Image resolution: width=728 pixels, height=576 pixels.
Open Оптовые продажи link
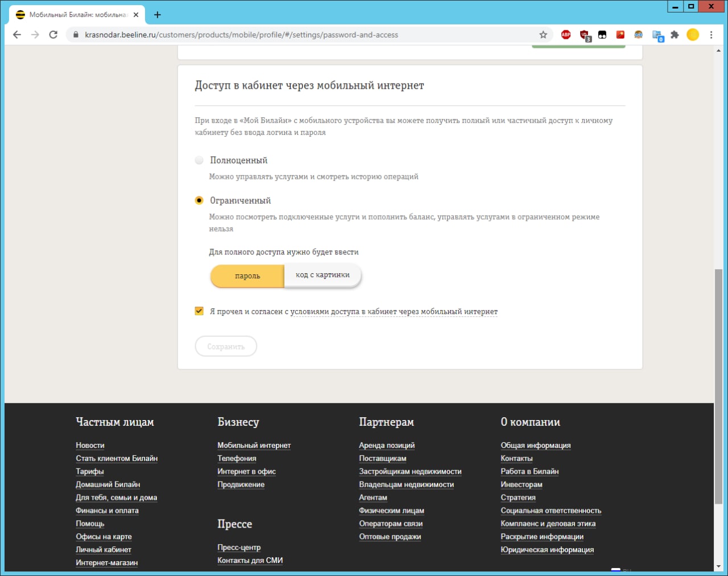tap(390, 537)
